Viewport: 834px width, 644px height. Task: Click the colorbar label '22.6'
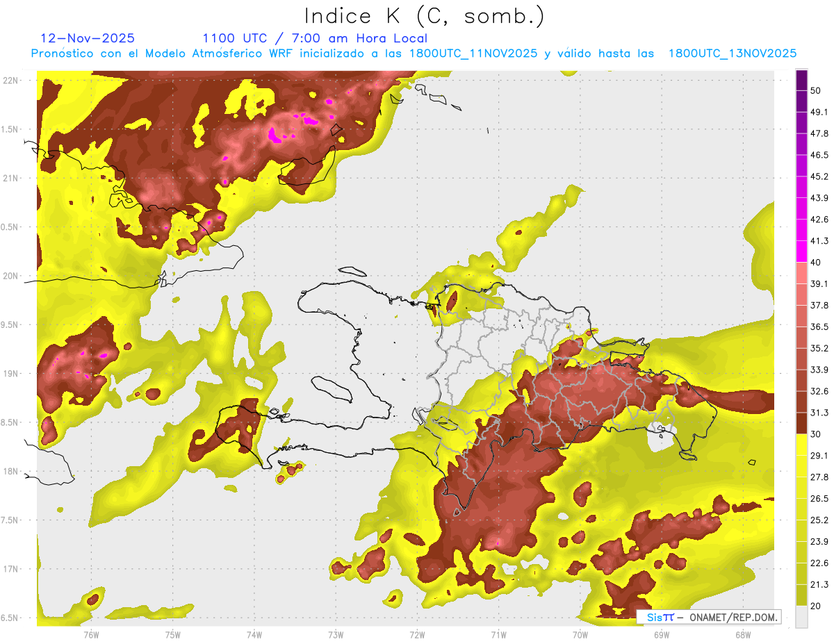819,563
